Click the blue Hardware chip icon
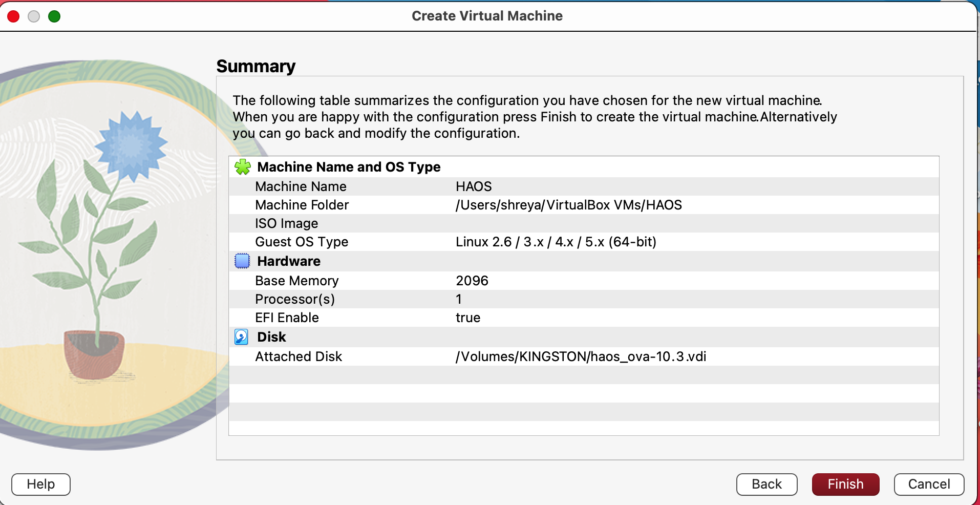The image size is (980, 505). 242,261
